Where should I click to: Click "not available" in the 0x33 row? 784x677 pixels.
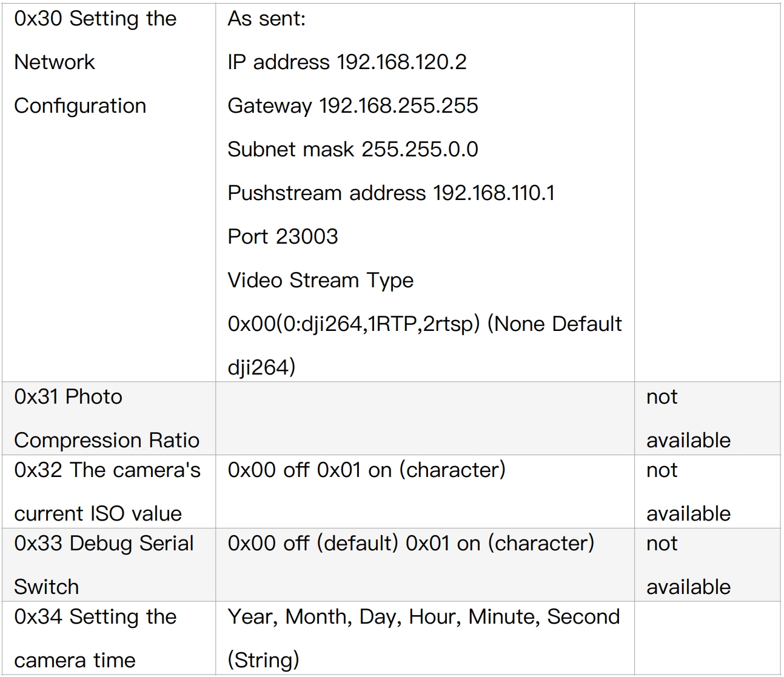coord(688,565)
